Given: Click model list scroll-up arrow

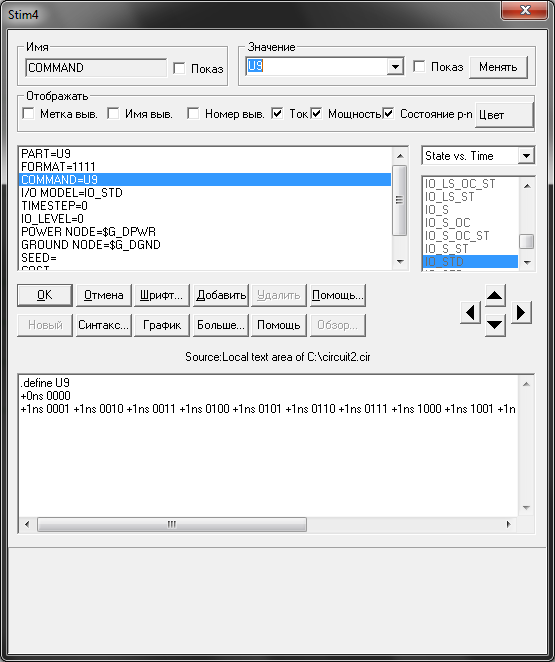Looking at the screenshot, I should (526, 185).
